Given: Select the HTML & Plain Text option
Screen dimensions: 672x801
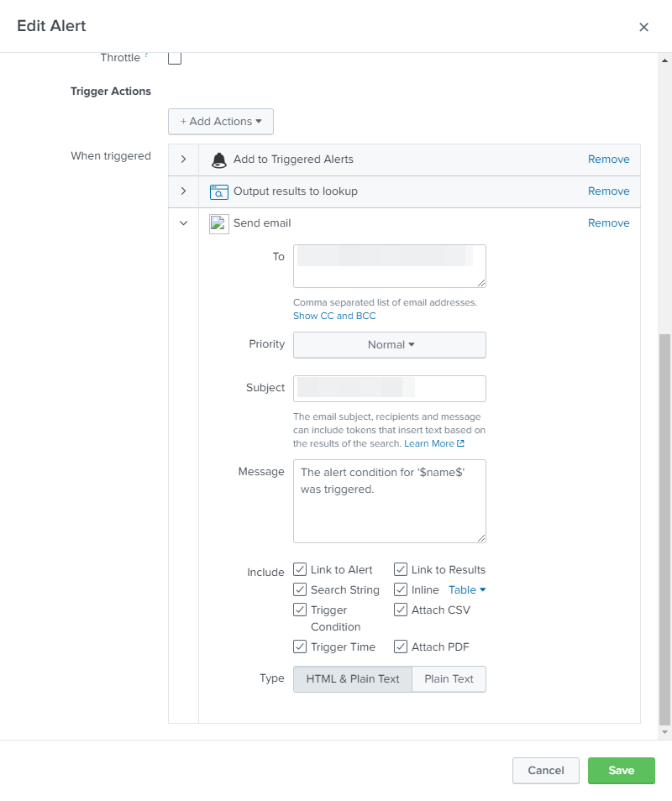Looking at the screenshot, I should [x=353, y=679].
